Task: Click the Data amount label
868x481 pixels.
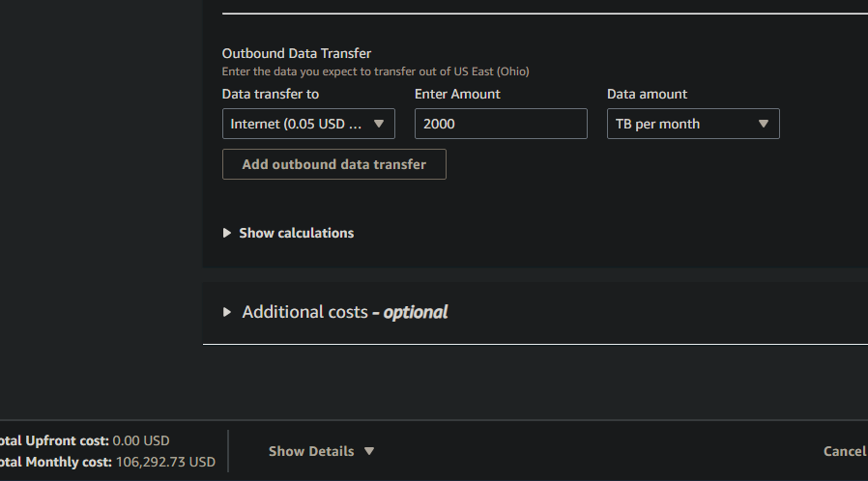Action: point(647,94)
